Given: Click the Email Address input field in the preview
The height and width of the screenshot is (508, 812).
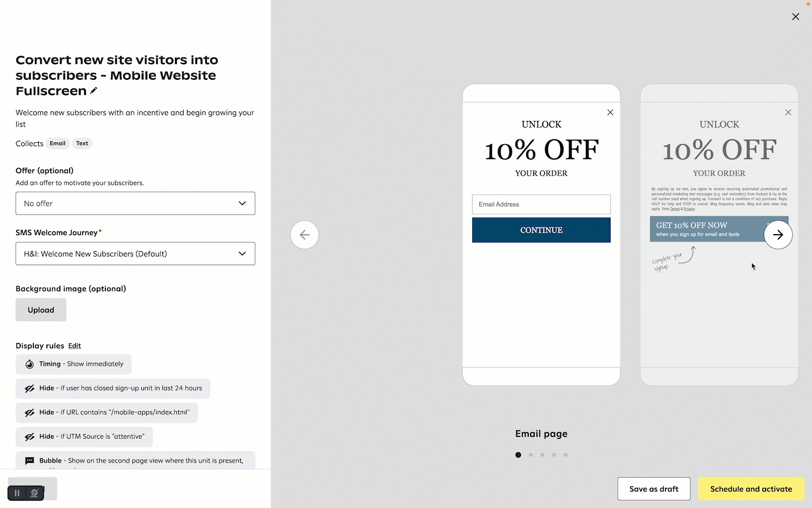Looking at the screenshot, I should tap(541, 204).
